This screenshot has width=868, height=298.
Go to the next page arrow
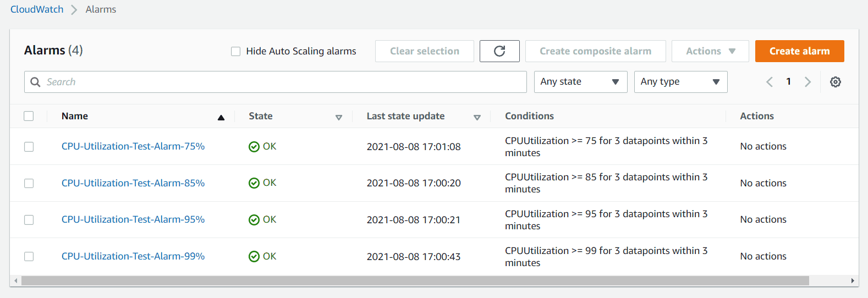[807, 82]
